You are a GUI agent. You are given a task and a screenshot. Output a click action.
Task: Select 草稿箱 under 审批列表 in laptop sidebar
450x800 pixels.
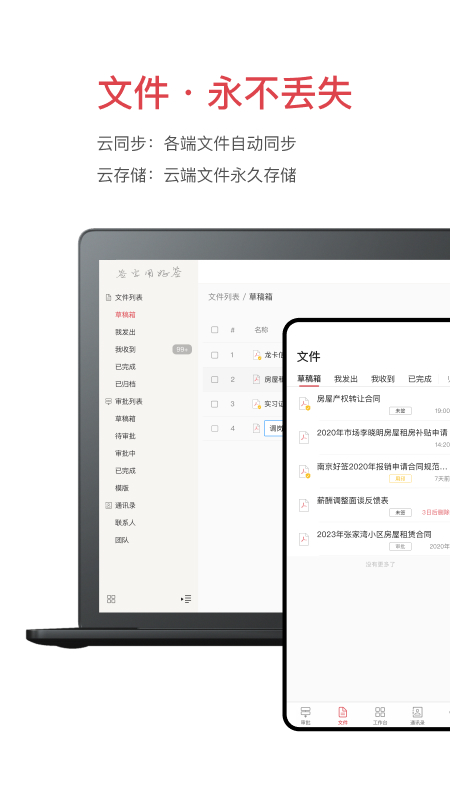coord(125,419)
